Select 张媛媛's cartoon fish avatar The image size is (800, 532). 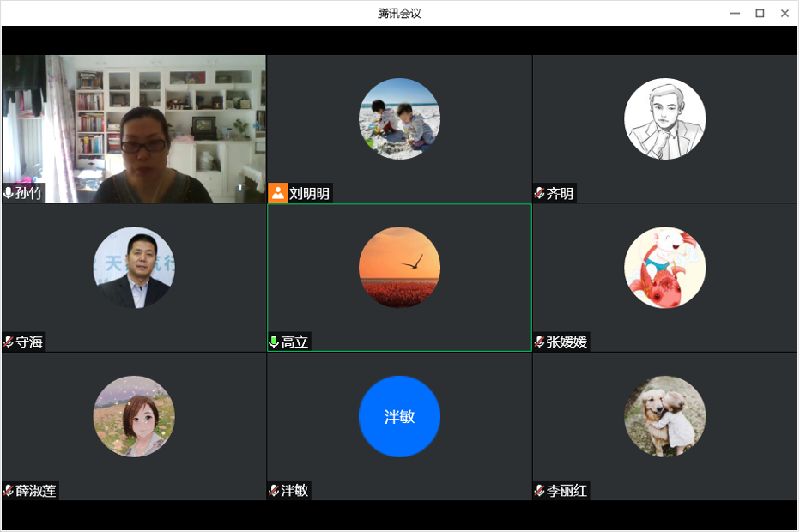coord(664,268)
